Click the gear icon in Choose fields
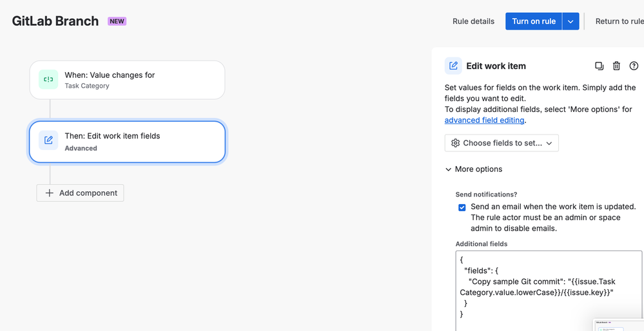 (x=455, y=143)
